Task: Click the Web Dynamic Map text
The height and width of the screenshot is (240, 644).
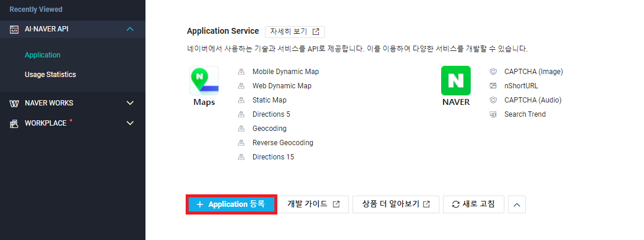Action: point(281,86)
